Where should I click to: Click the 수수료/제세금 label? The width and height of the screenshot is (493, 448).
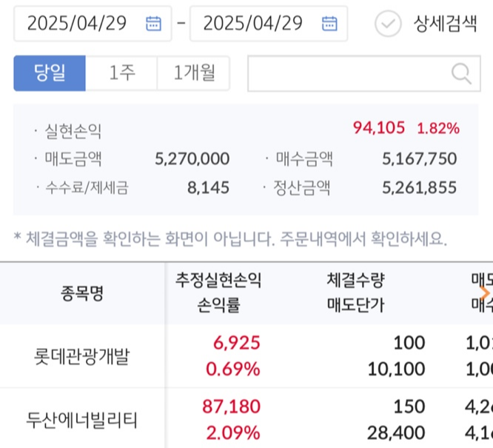[87, 188]
